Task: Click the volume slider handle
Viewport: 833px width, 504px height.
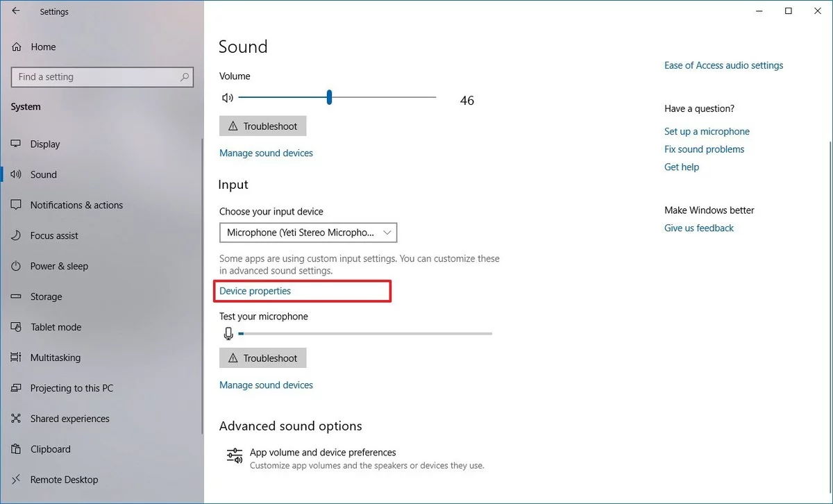Action: coord(329,98)
